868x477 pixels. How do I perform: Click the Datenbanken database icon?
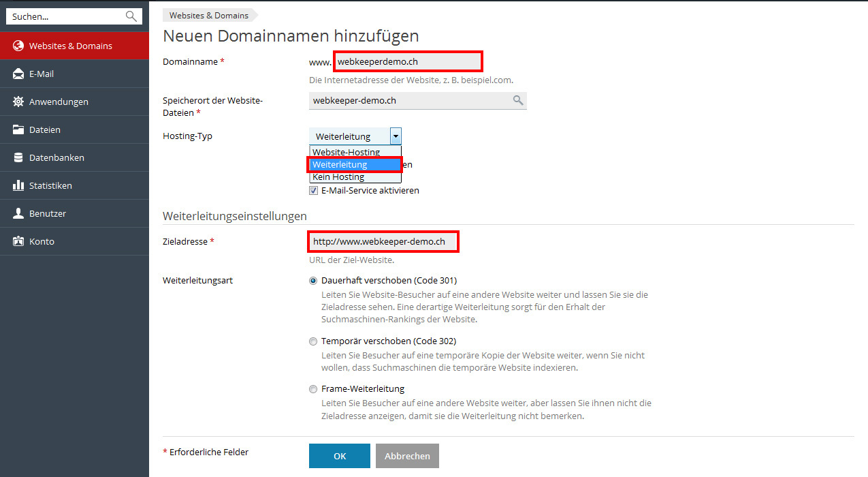(18, 158)
